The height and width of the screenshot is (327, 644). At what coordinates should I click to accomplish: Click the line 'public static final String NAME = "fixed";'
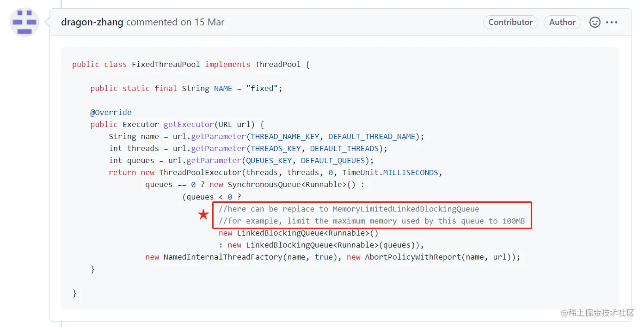coord(186,88)
